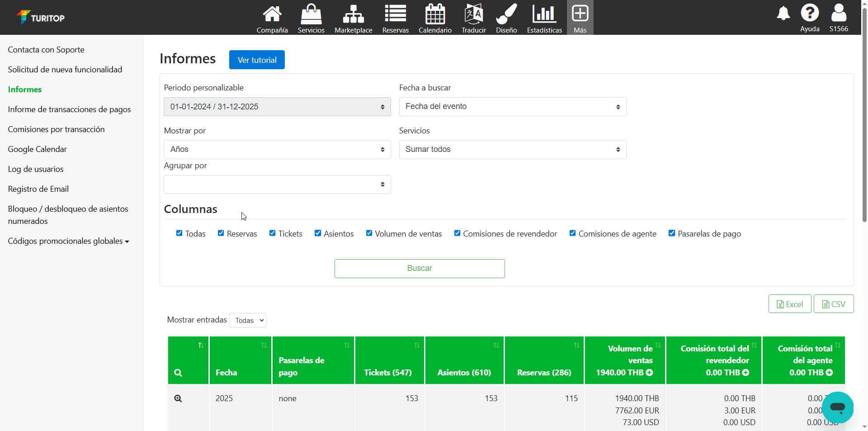
Task: Open the Traducir translate icon
Action: (x=473, y=14)
